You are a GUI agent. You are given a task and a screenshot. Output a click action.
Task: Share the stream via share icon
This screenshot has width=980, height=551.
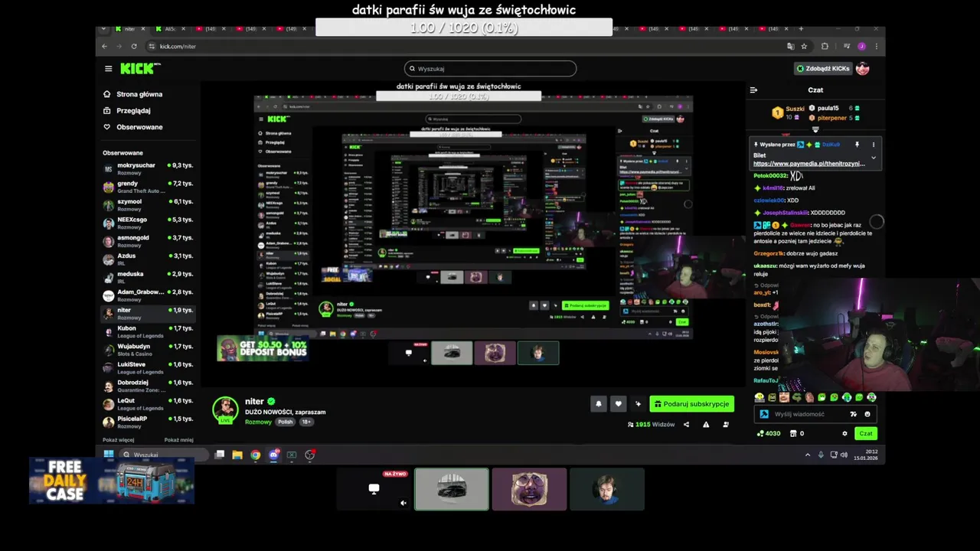pos(686,425)
